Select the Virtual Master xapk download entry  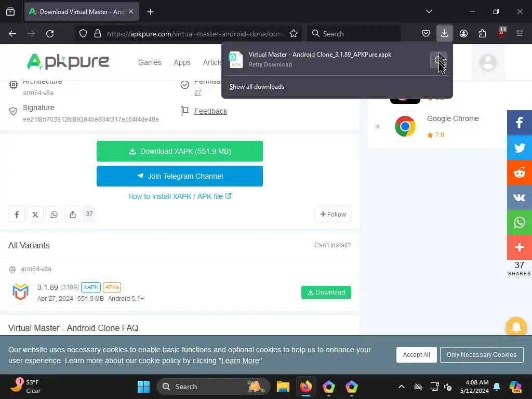click(326, 59)
